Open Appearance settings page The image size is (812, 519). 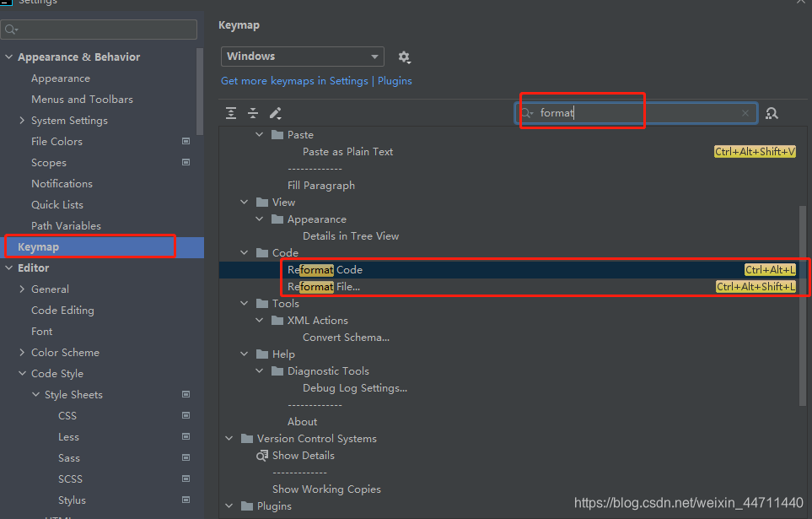(x=61, y=78)
